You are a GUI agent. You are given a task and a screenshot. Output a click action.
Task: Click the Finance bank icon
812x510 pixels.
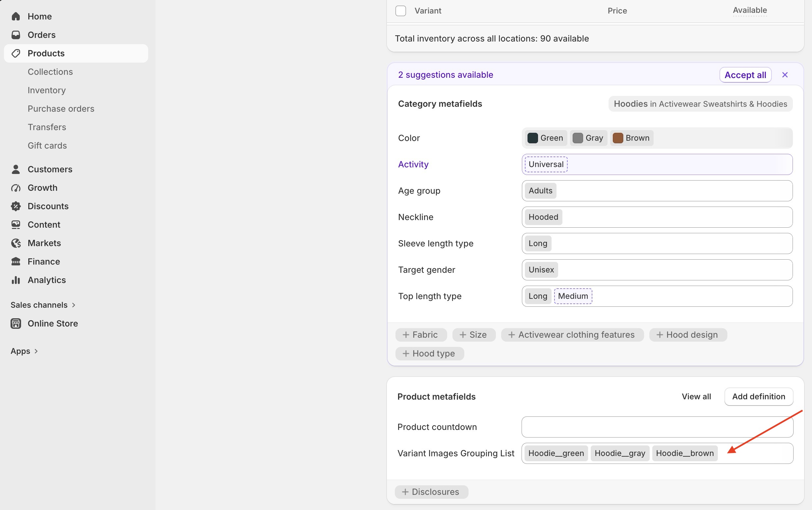16,261
